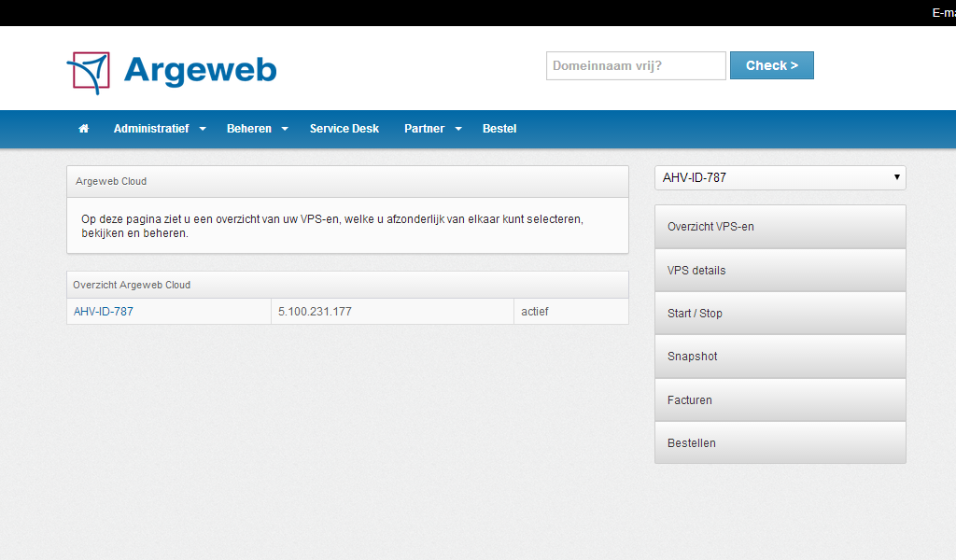Select Start / Stop sidebar option
Image resolution: width=956 pixels, height=560 pixels.
coord(695,314)
